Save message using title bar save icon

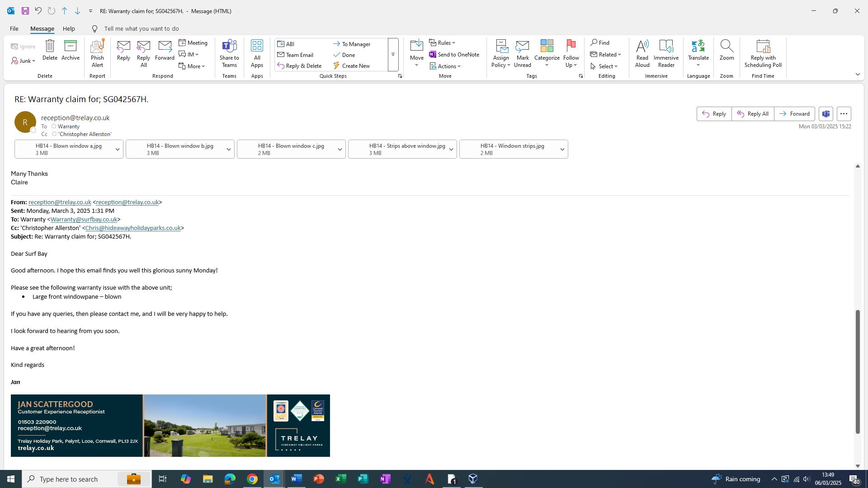[25, 11]
